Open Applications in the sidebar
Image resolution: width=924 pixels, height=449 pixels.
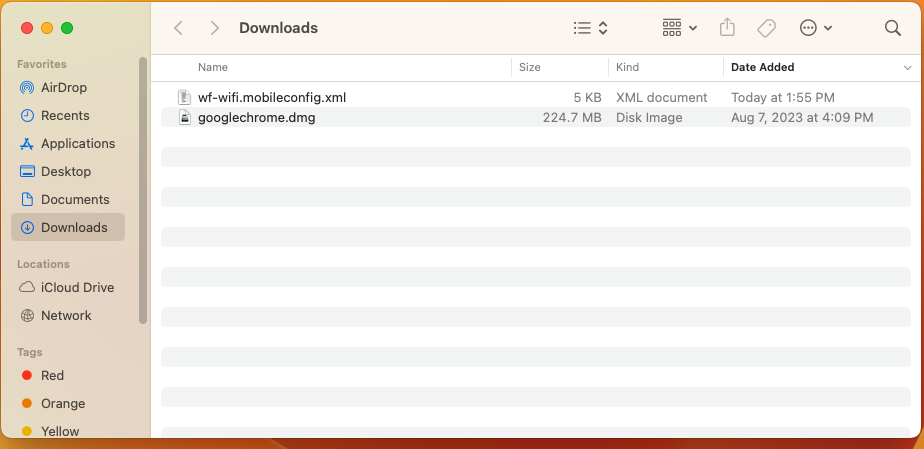(x=68, y=144)
